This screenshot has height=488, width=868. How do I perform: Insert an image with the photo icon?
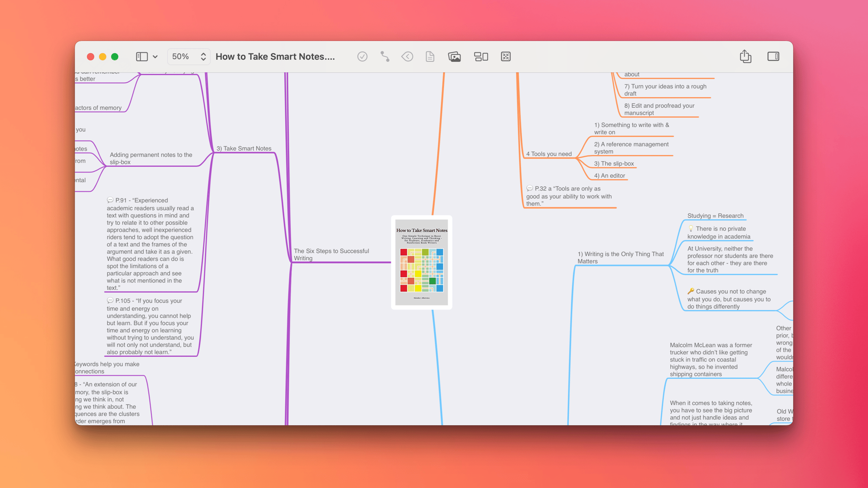click(454, 57)
